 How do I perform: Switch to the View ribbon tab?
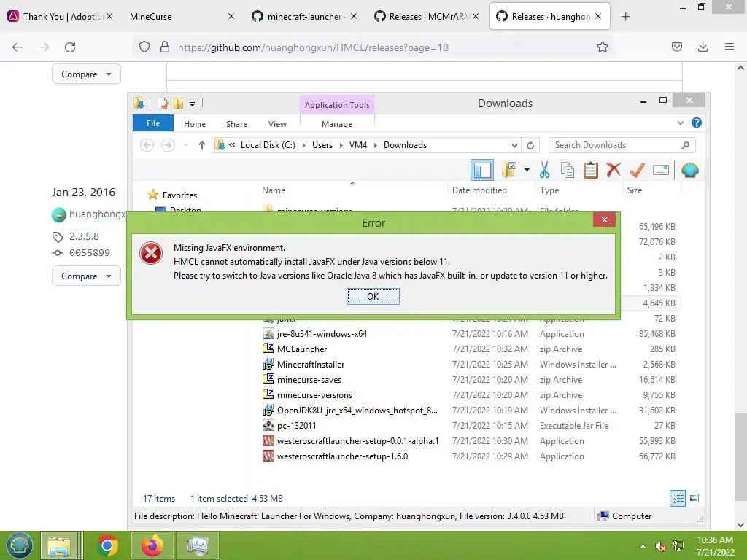pos(277,124)
